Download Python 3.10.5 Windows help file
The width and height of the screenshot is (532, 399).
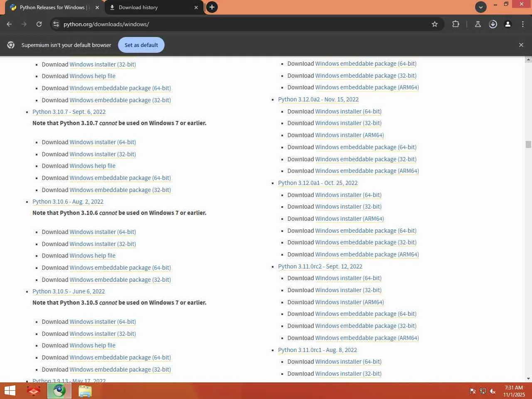[x=93, y=345]
